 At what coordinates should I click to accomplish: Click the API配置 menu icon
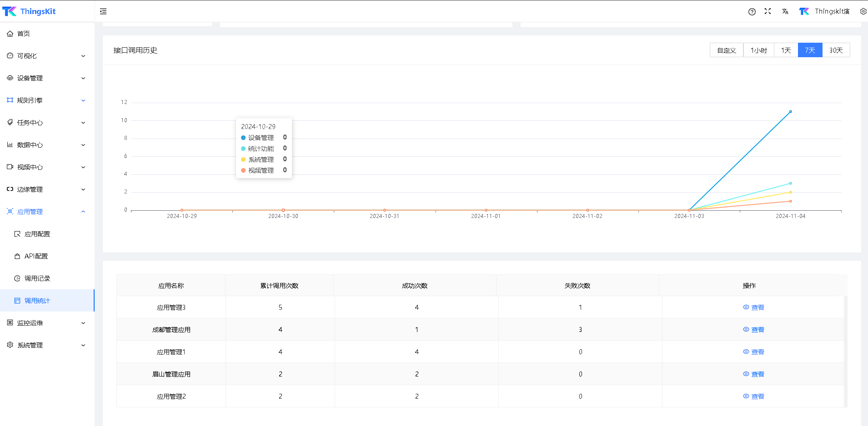(x=17, y=256)
